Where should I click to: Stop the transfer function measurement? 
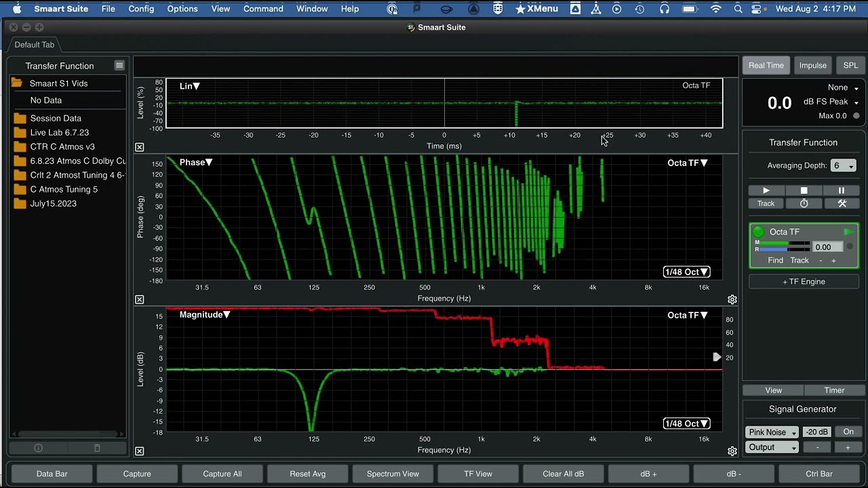[x=804, y=191]
